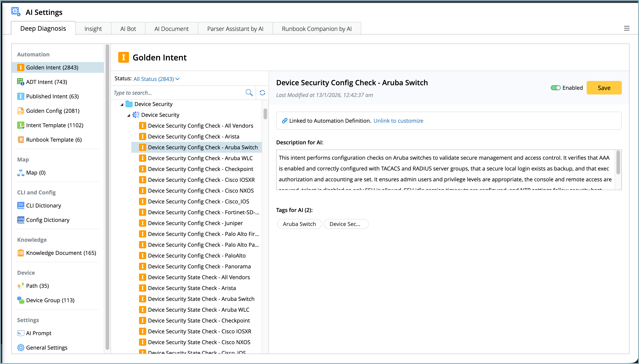Click the Unlink to customize link
Image resolution: width=639 pixels, height=364 pixels.
pos(398,121)
